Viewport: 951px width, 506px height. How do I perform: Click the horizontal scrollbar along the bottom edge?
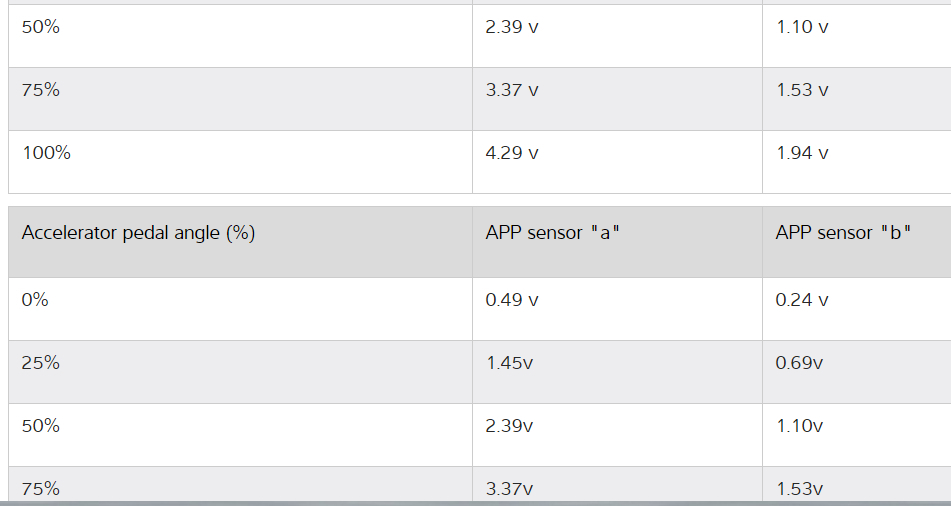(x=475, y=503)
